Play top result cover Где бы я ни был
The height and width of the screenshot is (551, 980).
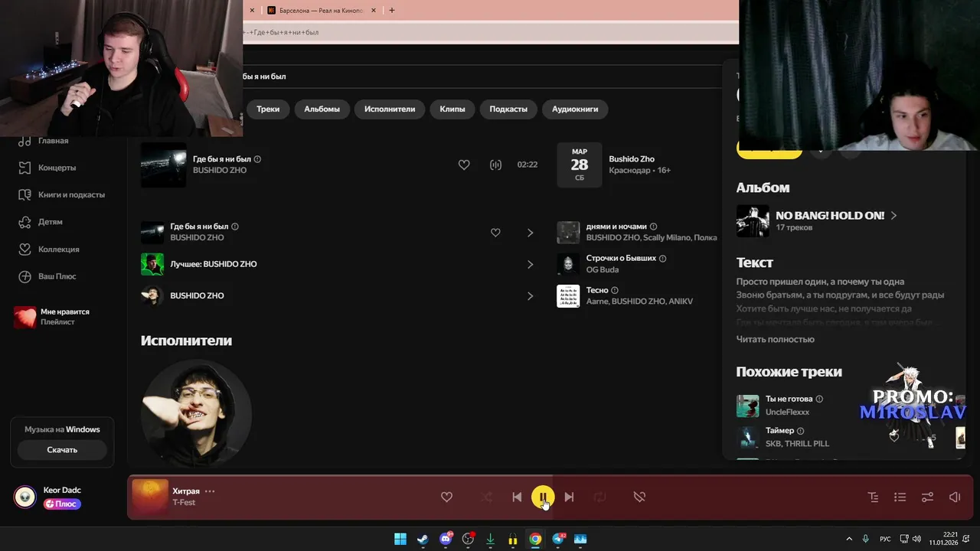pos(164,165)
